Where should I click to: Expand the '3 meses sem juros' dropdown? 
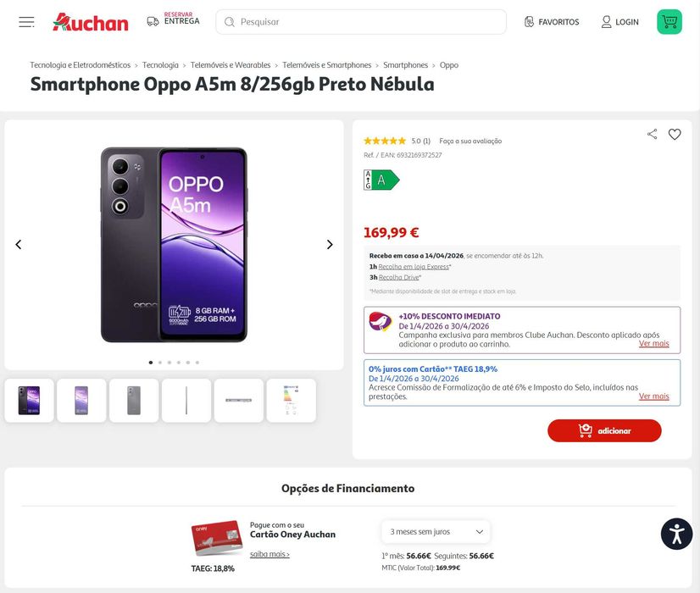pos(436,532)
